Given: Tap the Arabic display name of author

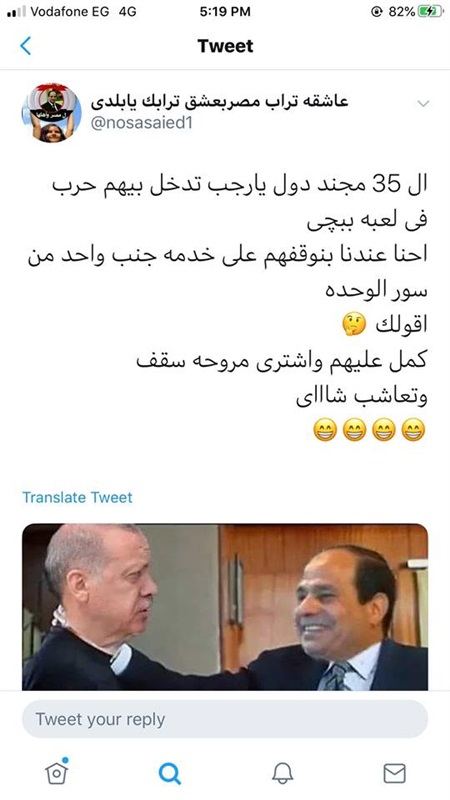Looking at the screenshot, I should pyautogui.click(x=219, y=102).
